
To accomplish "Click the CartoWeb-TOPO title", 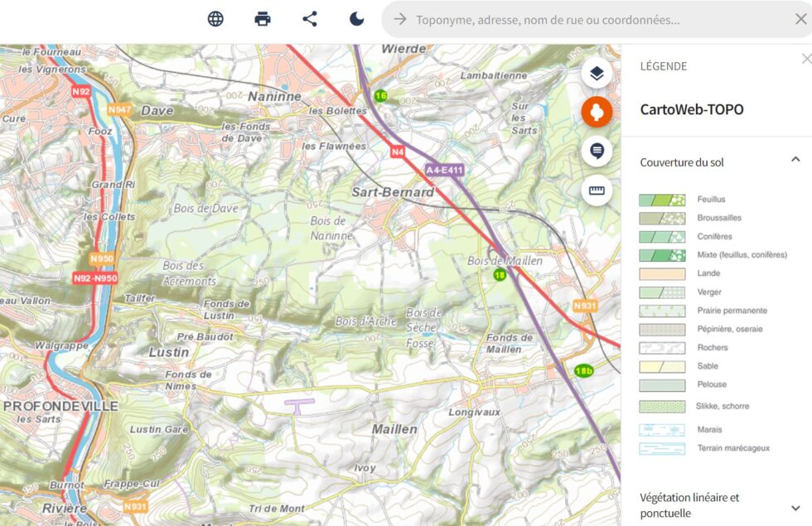I will point(691,109).
